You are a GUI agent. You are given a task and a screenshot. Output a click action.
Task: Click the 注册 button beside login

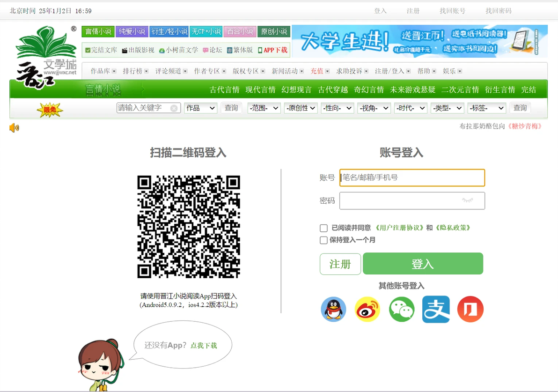pyautogui.click(x=340, y=264)
